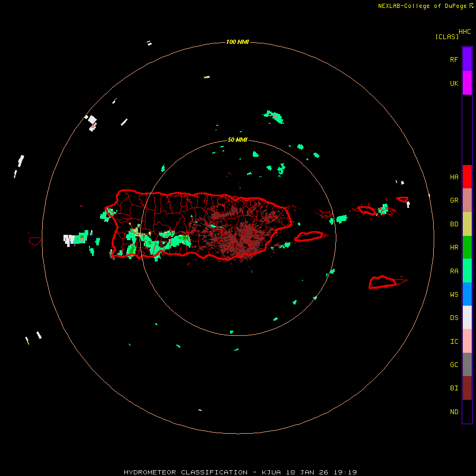Click the DS legend label
This screenshot has height=476, width=476.
454,318
